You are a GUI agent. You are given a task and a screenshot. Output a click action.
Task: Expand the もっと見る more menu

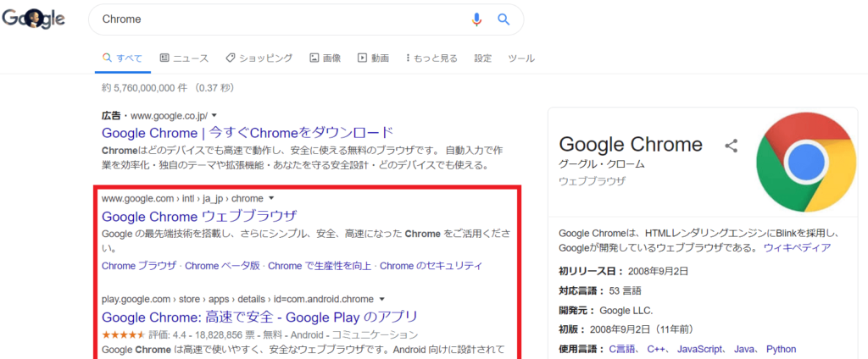pyautogui.click(x=431, y=58)
